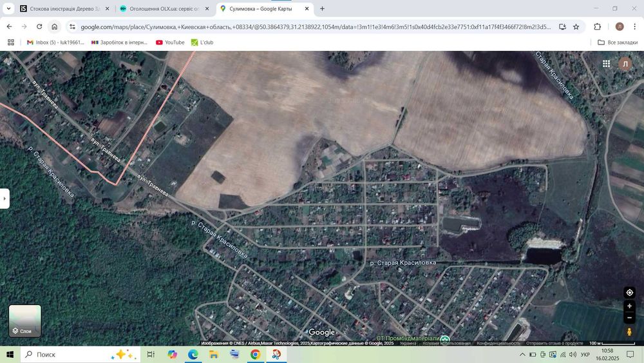This screenshot has width=644, height=363.
Task: Zoom in the map with plus button
Action: click(629, 306)
